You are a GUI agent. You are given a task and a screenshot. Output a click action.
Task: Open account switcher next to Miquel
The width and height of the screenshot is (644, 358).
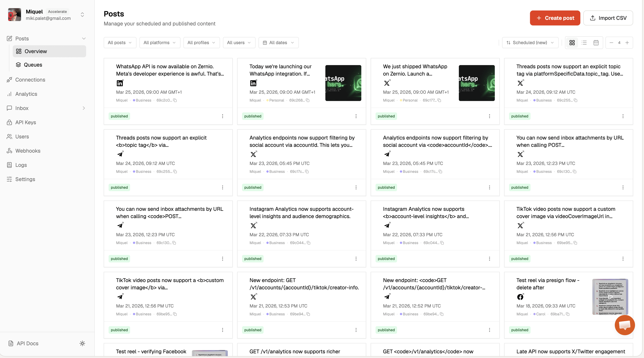point(82,15)
